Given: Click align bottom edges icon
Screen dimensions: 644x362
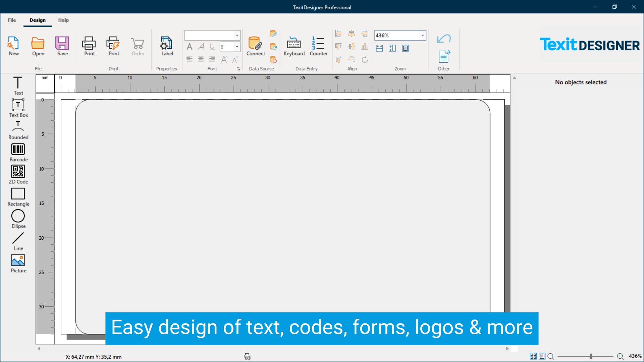Looking at the screenshot, I should (365, 46).
